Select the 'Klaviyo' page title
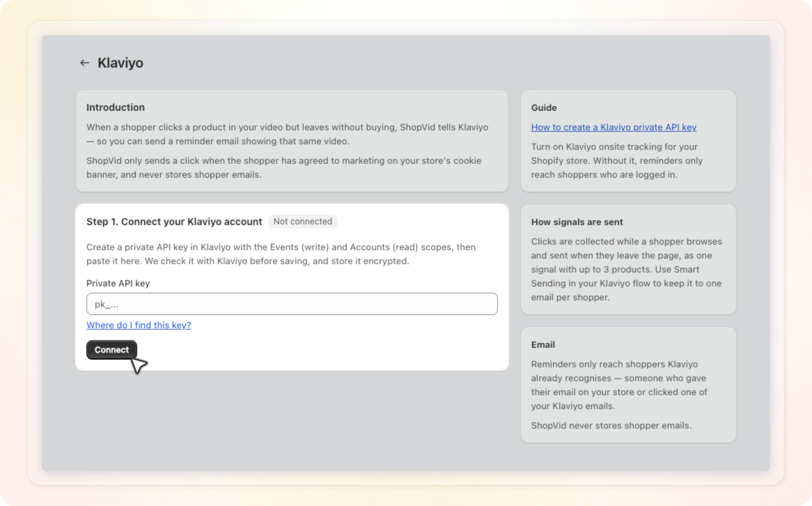 [x=120, y=63]
